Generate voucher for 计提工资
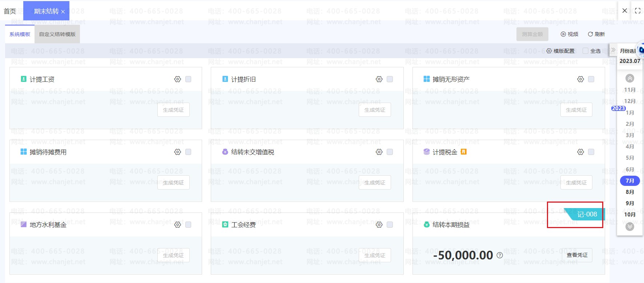Image resolution: width=644 pixels, height=283 pixels. click(x=173, y=110)
